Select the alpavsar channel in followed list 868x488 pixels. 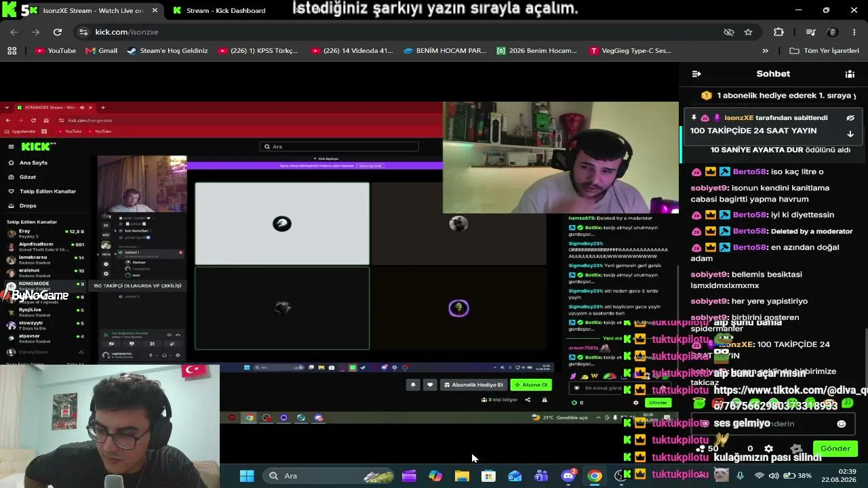(x=45, y=338)
